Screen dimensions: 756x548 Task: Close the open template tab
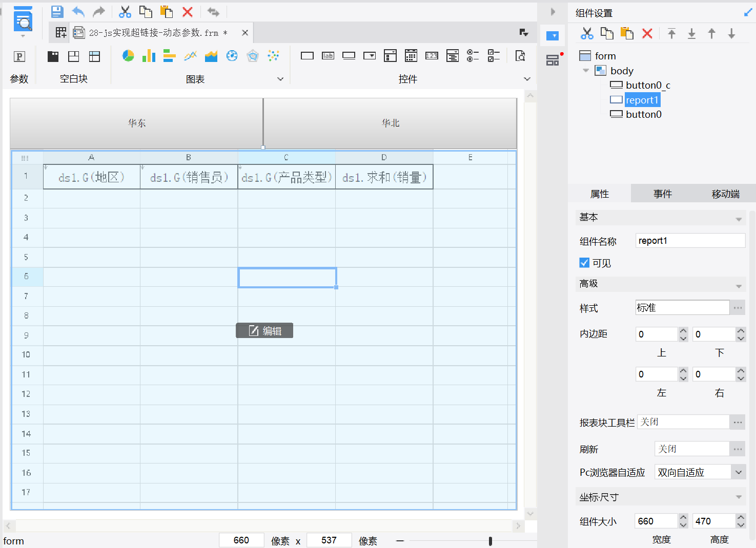click(245, 33)
